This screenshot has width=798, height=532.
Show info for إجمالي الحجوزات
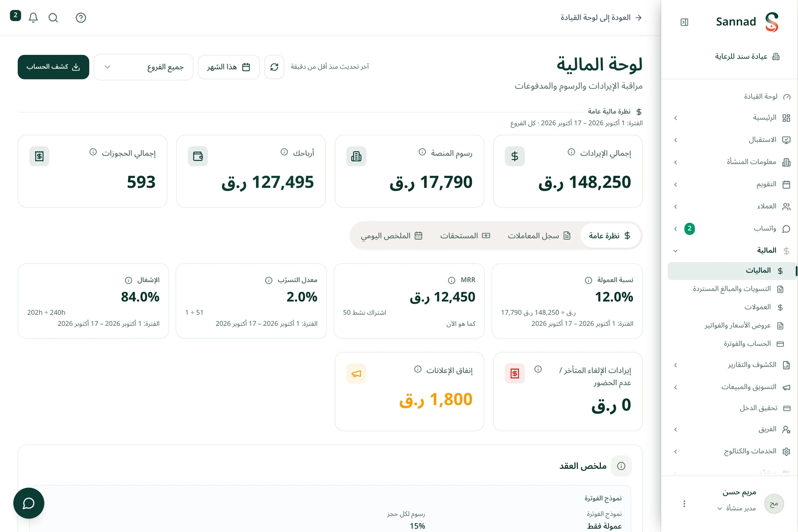(x=93, y=152)
